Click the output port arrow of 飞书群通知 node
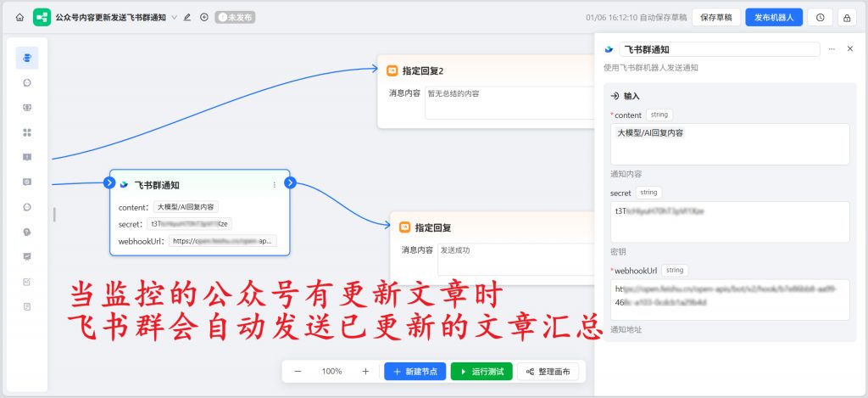868x398 pixels. (x=291, y=183)
